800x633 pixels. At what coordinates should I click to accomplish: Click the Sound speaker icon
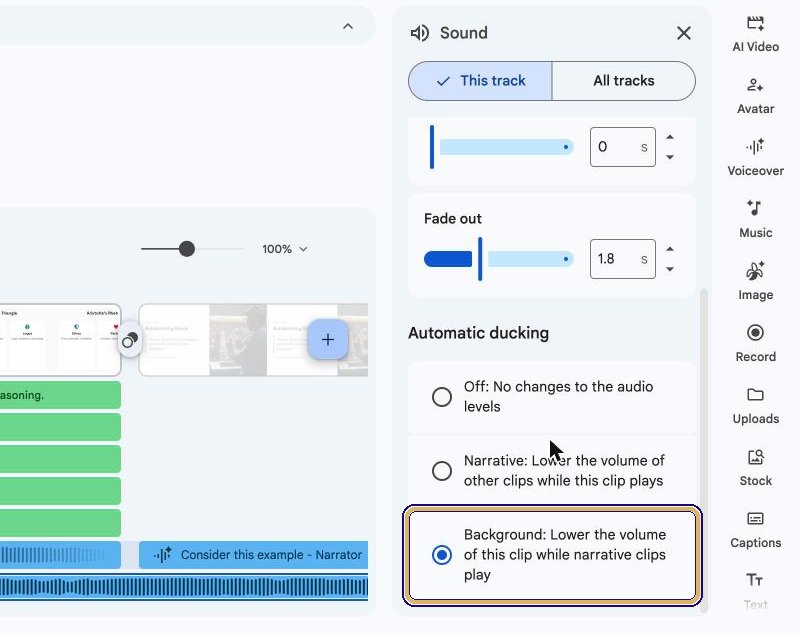[420, 33]
